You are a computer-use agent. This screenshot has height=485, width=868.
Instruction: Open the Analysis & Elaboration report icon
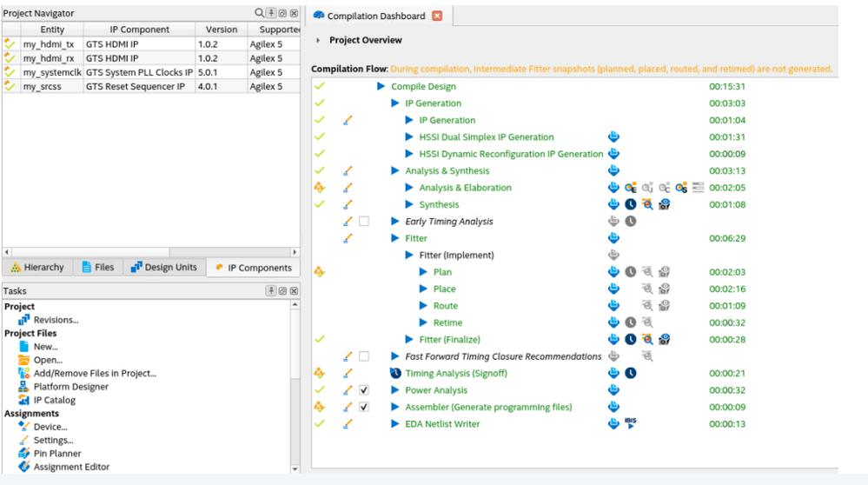(614, 188)
